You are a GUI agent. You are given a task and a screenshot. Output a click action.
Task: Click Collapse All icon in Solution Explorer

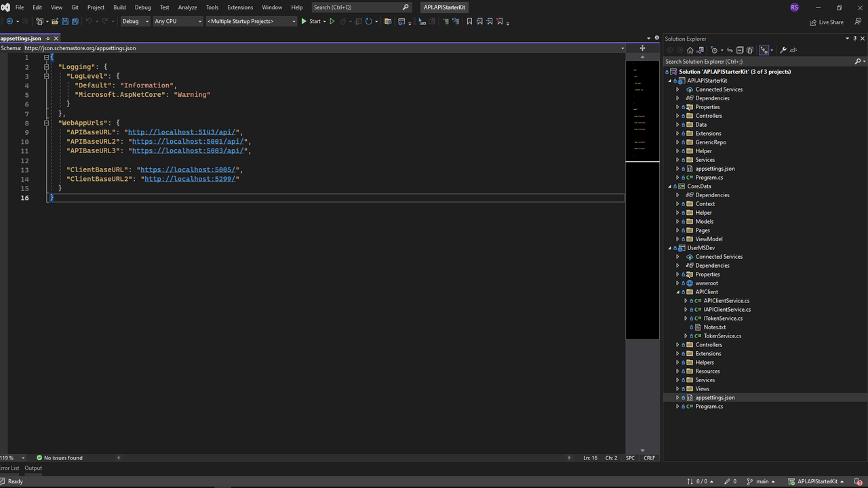740,50
